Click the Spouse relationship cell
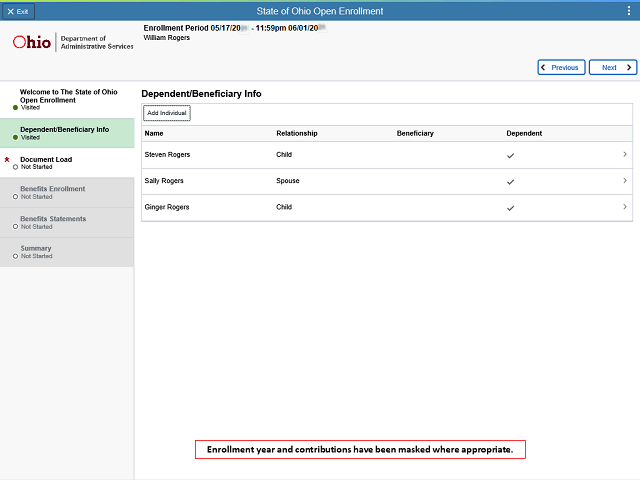 coord(288,181)
